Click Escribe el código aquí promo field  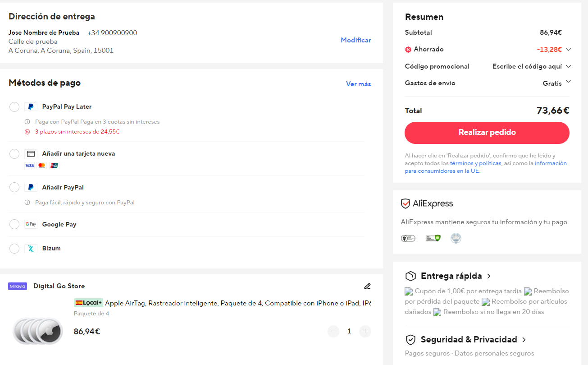point(527,66)
